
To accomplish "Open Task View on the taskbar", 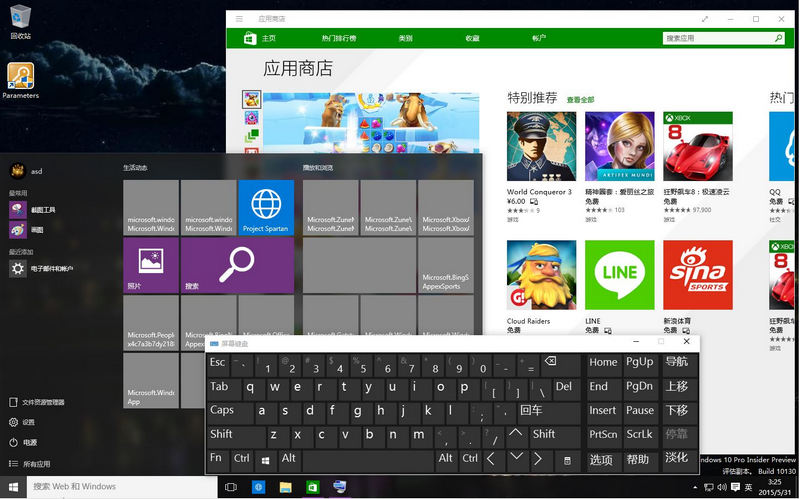I will pyautogui.click(x=231, y=487).
